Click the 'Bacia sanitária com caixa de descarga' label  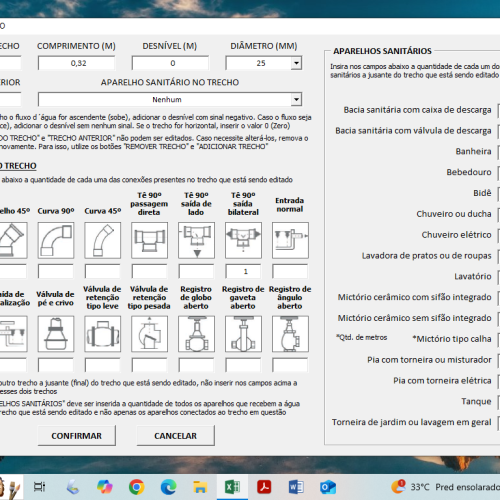pyautogui.click(x=417, y=110)
